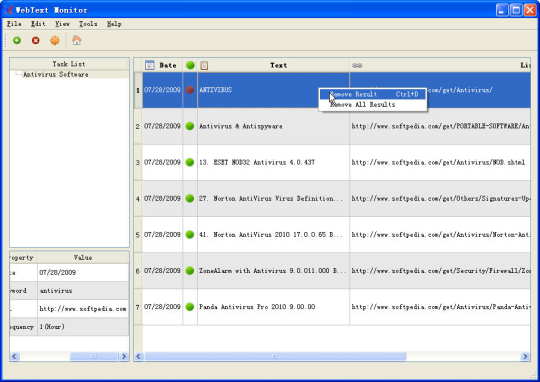
Task: Click the red remove task toolbar icon
Action: [x=35, y=40]
